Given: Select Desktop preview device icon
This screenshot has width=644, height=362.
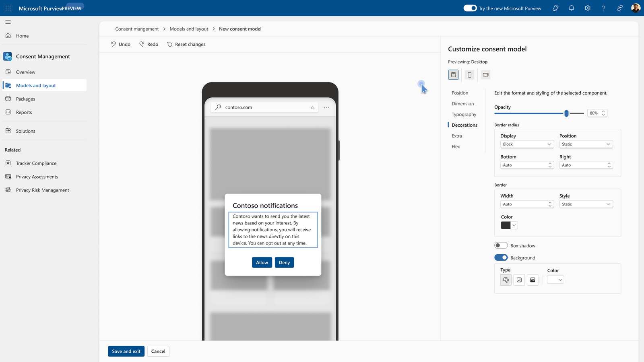Looking at the screenshot, I should point(454,75).
